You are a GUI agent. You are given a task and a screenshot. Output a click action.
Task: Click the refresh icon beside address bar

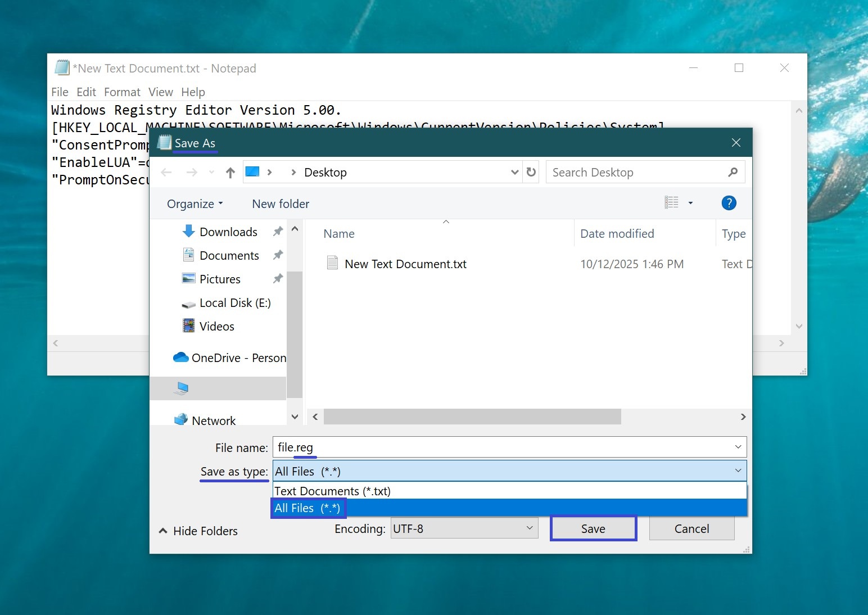(531, 173)
